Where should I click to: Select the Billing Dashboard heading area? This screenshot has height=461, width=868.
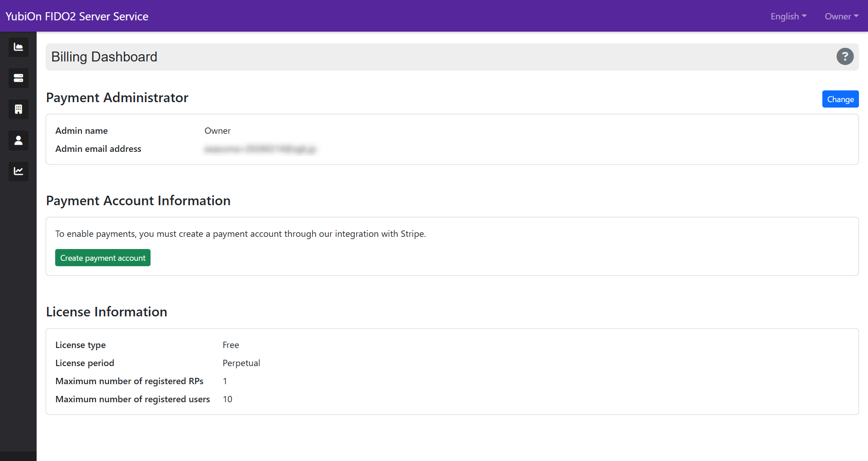click(x=104, y=56)
